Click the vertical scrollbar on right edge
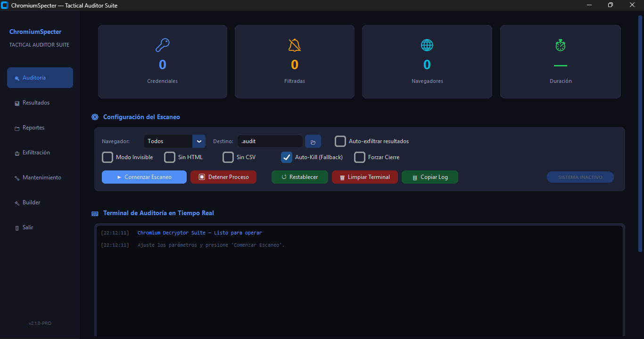Image resolution: width=644 pixels, height=339 pixels. tap(640, 134)
